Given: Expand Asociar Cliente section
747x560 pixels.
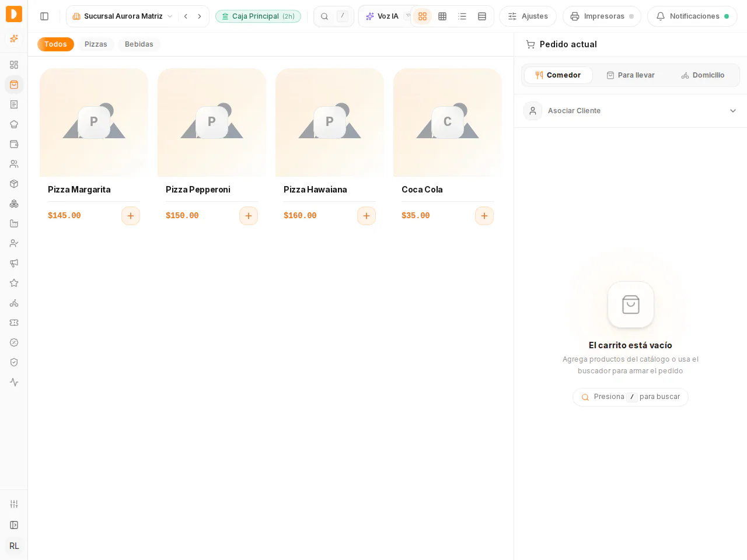Looking at the screenshot, I should click(x=630, y=111).
